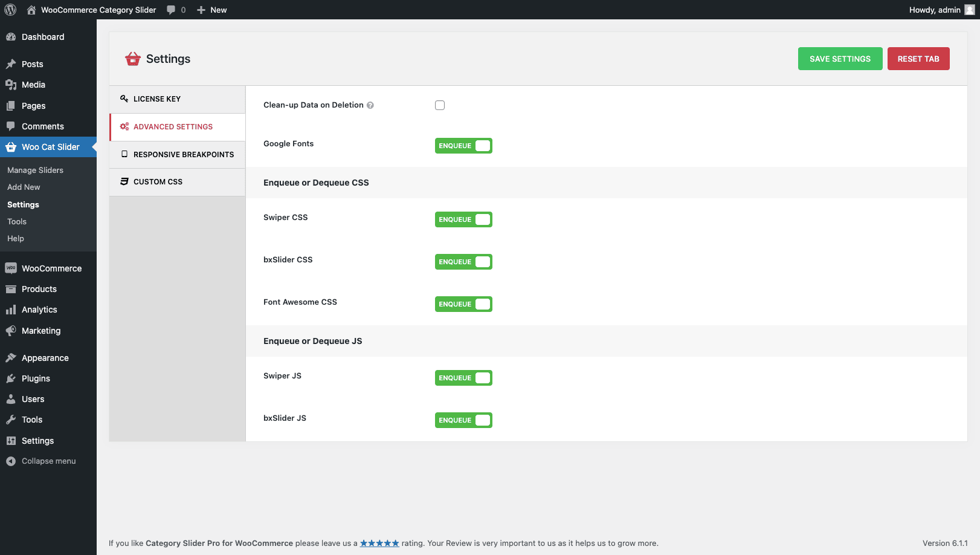Enable the Clean-up Data on Deletion checkbox
This screenshot has width=980, height=555.
pos(440,105)
